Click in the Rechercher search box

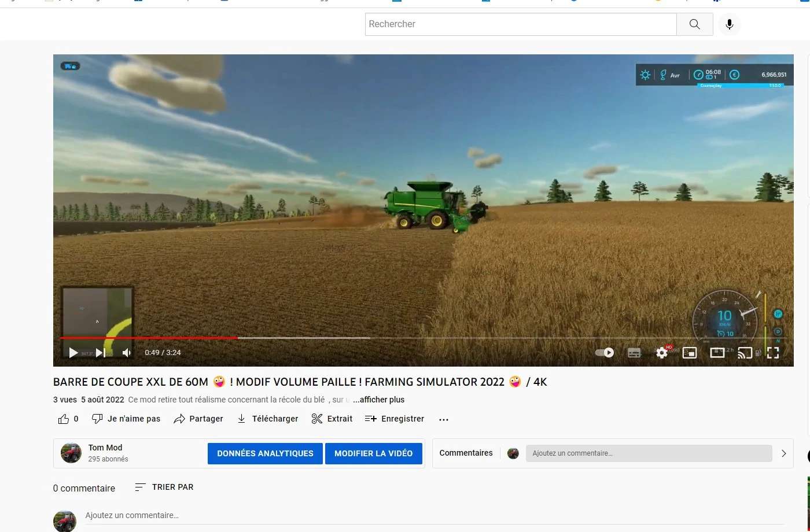pos(521,24)
